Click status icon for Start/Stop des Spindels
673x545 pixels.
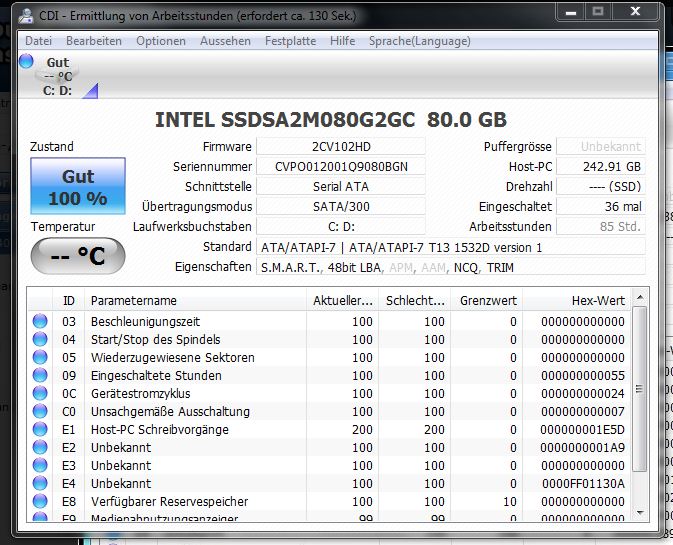click(x=40, y=339)
